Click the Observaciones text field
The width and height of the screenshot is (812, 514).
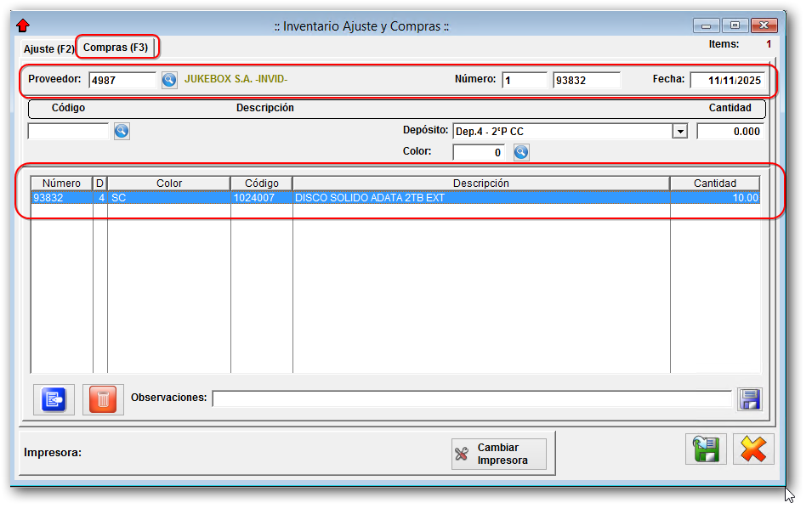click(471, 398)
